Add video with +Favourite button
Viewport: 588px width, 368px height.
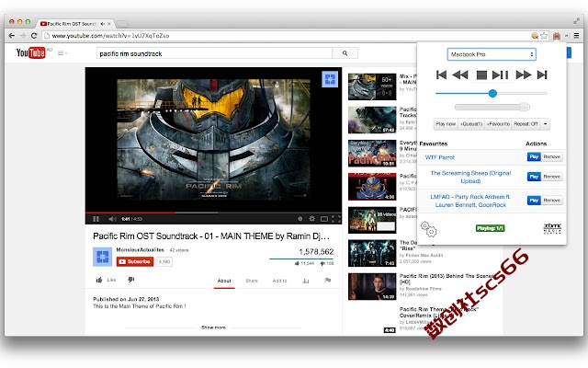pos(498,124)
